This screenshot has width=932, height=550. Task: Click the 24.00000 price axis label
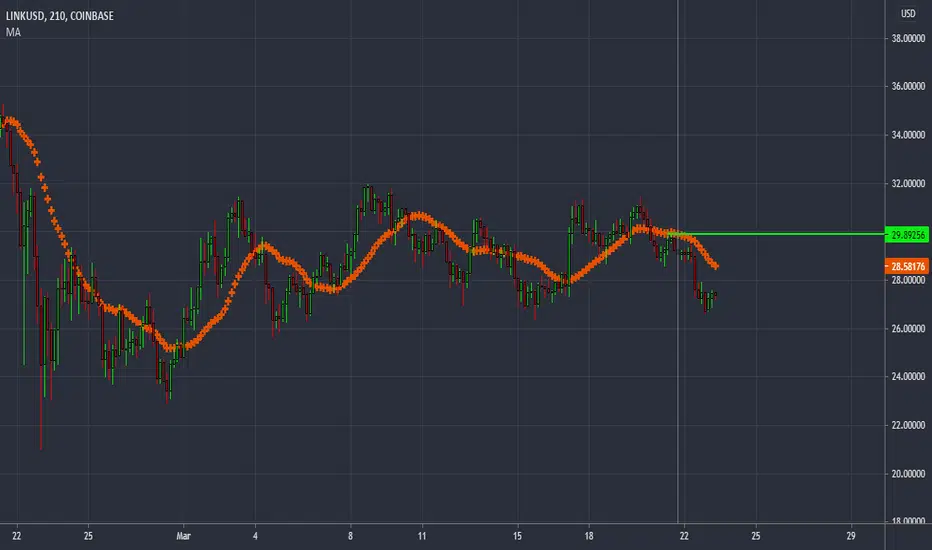908,376
